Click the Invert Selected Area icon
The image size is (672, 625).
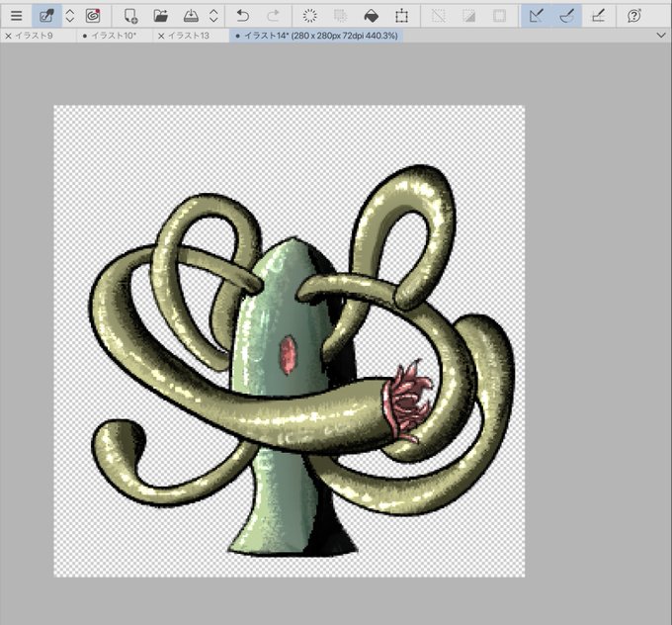coord(468,16)
